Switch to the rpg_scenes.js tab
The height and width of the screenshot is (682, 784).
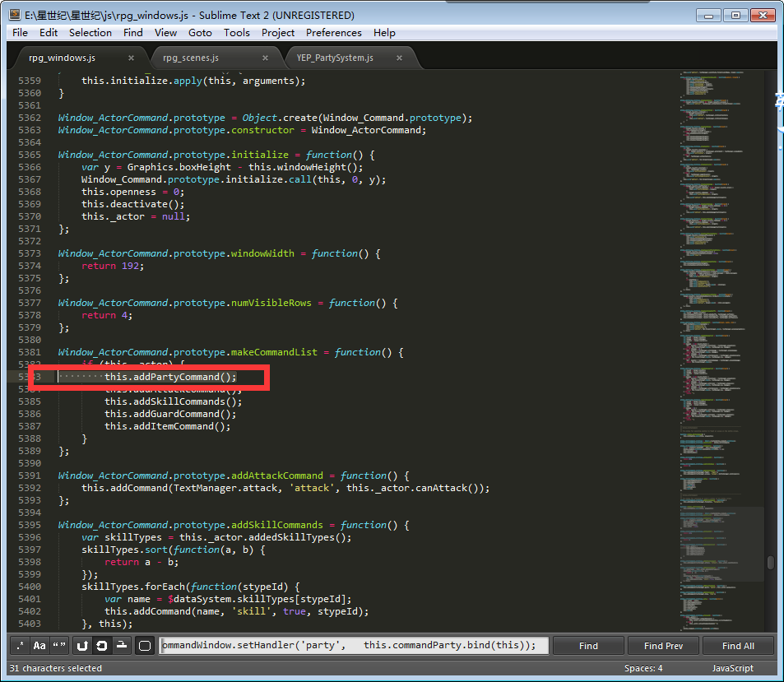coord(191,58)
